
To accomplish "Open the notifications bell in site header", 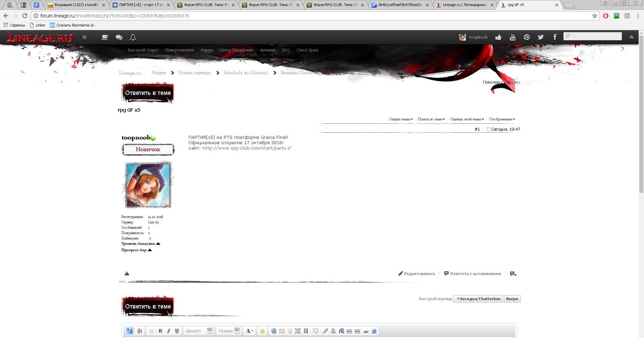I will coord(133,37).
